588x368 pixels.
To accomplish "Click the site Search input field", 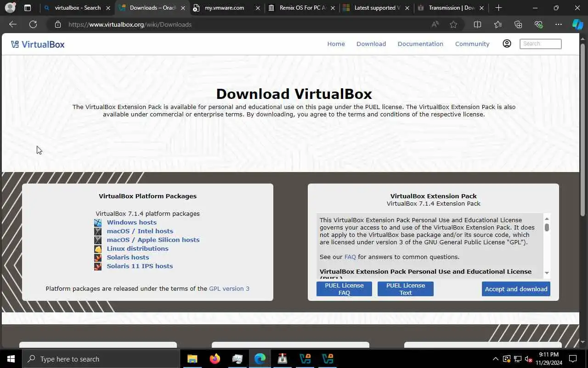I will click(x=540, y=44).
